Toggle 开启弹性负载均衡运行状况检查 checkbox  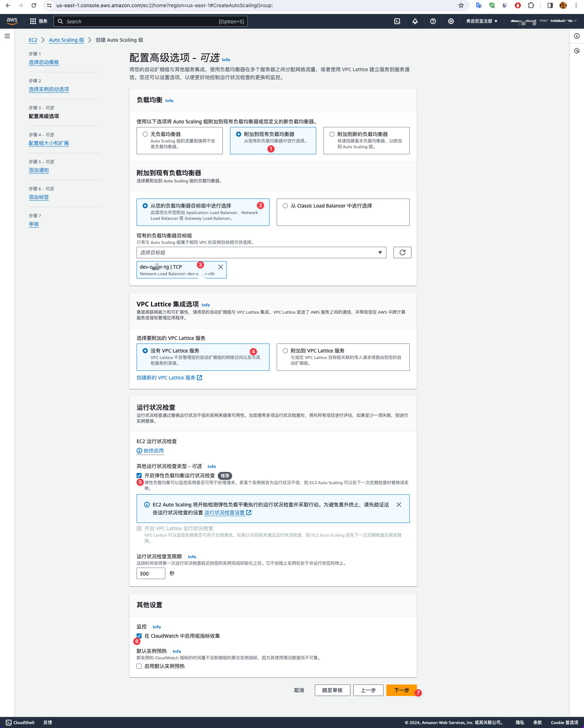pos(139,476)
